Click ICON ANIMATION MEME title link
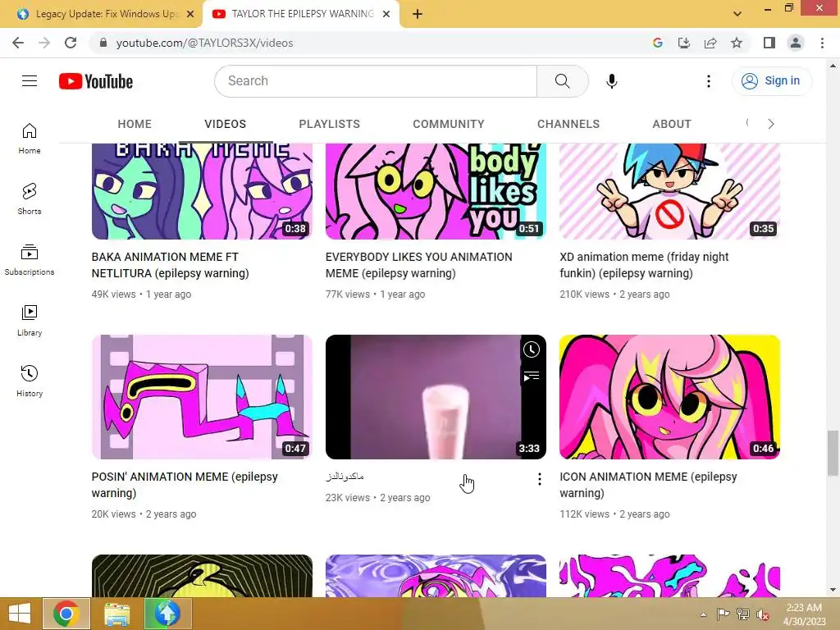Screen dimensions: 840x630 (648, 485)
